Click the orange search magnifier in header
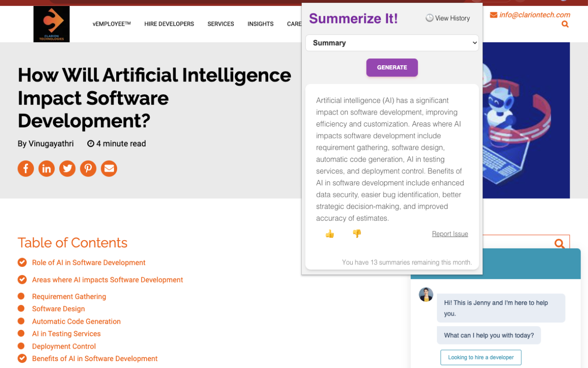This screenshot has height=368, width=588. point(565,24)
